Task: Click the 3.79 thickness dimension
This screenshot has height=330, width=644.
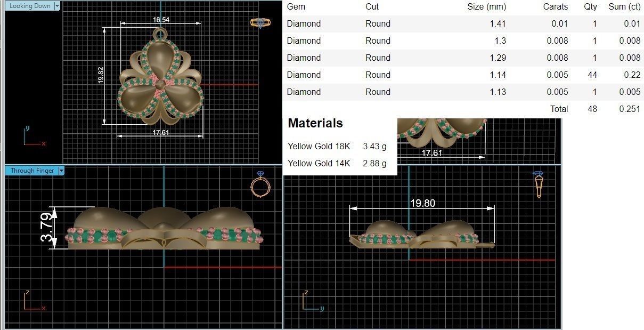Action: coord(47,228)
